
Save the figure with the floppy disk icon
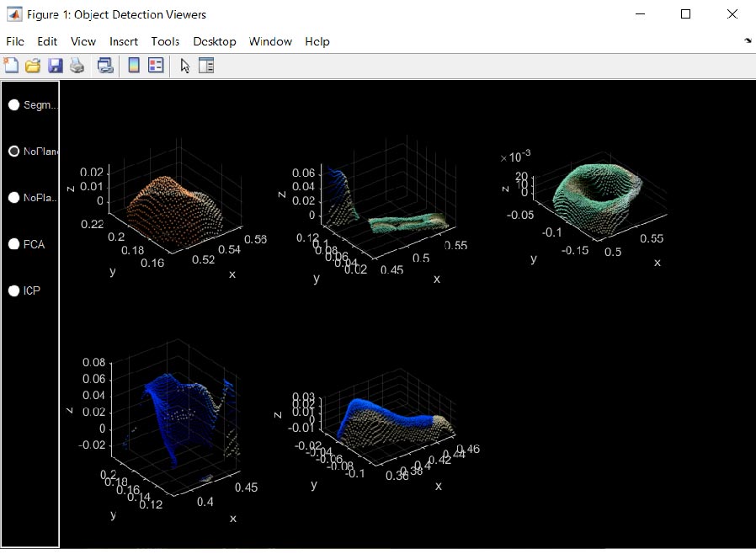55,66
